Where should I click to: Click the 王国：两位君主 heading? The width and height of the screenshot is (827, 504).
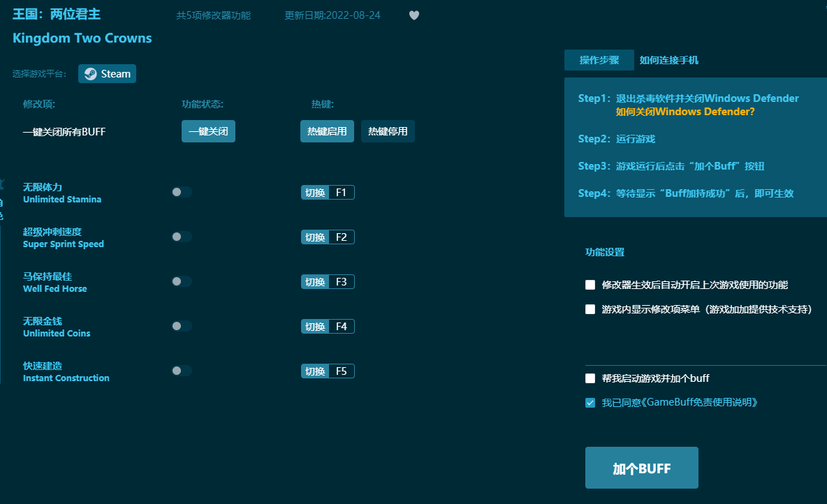tap(57, 14)
